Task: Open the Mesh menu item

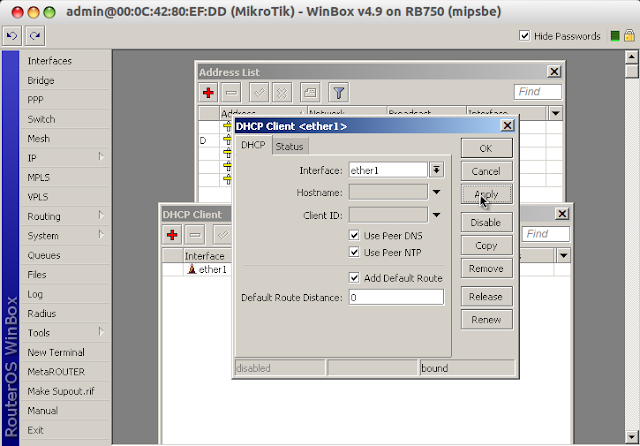Action: coord(65,139)
